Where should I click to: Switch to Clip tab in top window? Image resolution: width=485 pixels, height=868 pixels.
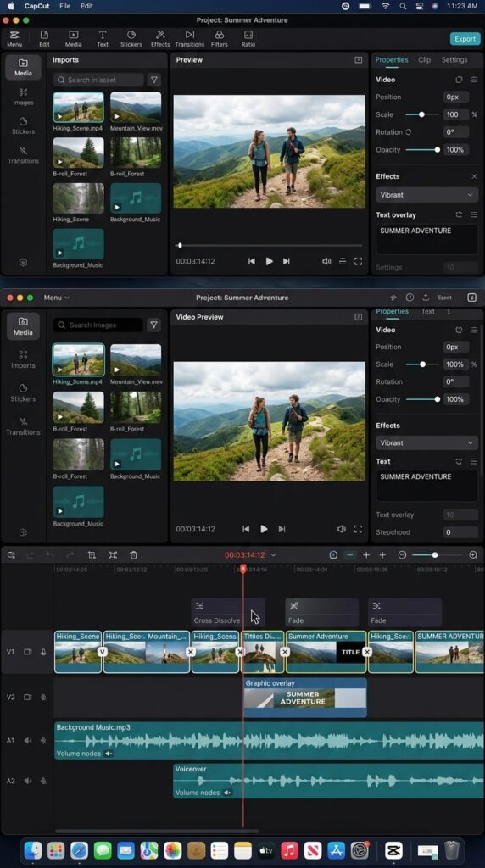click(x=425, y=60)
